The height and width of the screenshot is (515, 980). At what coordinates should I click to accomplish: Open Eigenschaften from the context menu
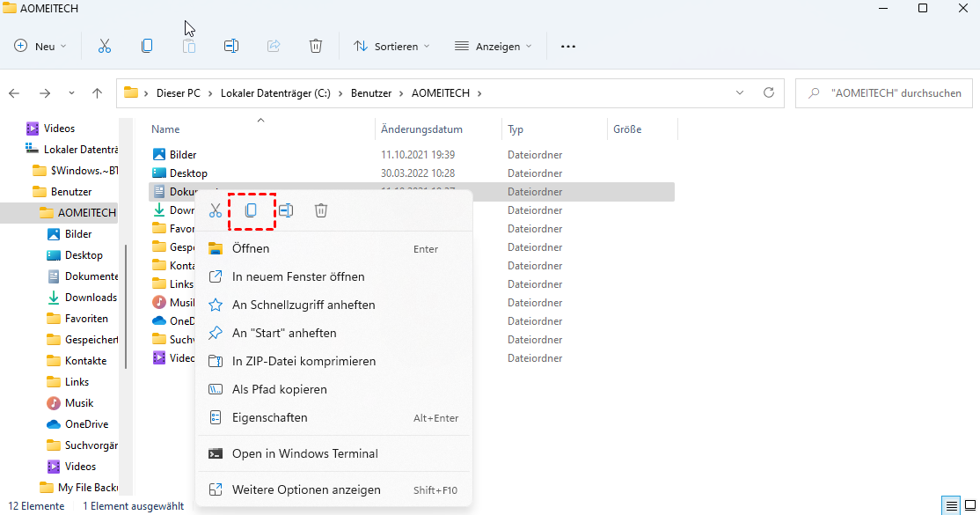tap(333, 417)
